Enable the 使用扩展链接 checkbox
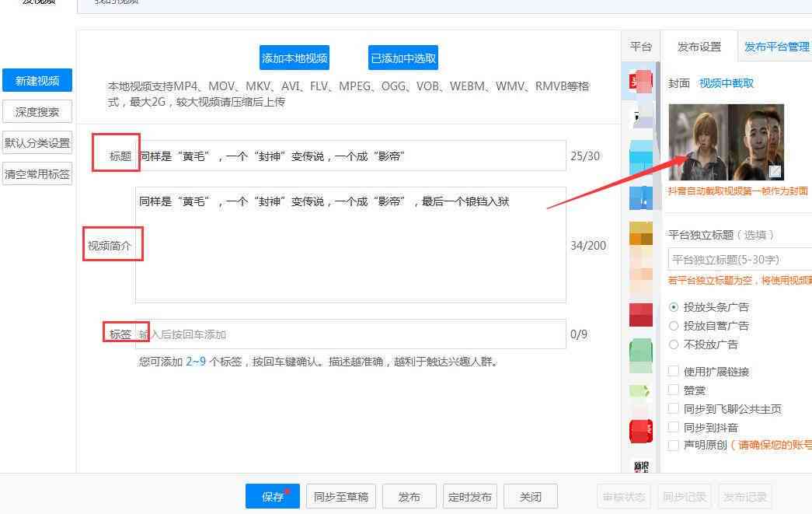812x514 pixels. click(673, 371)
